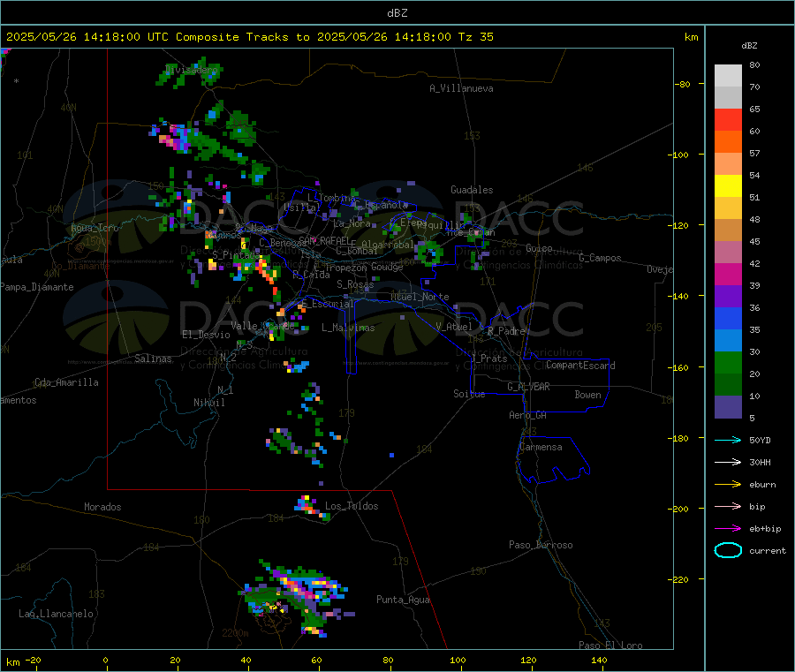Click the Punta_Agua location label
This screenshot has width=795, height=672.
[x=403, y=600]
